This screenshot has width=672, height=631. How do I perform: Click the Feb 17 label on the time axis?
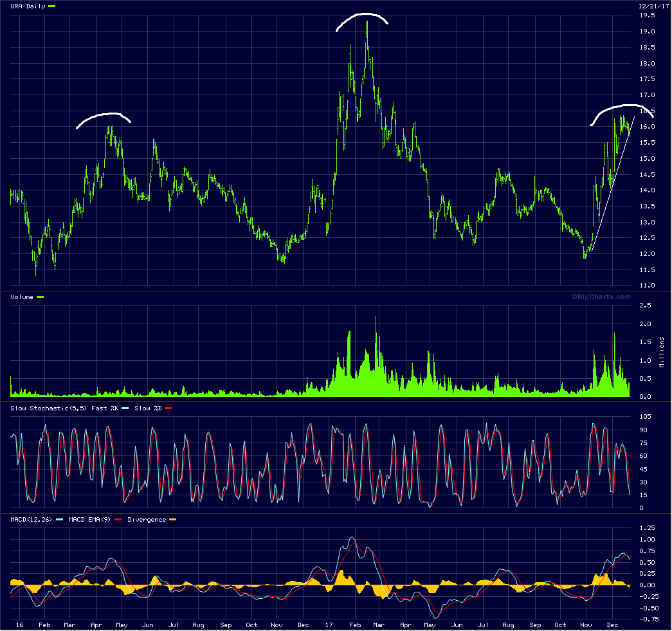355,625
